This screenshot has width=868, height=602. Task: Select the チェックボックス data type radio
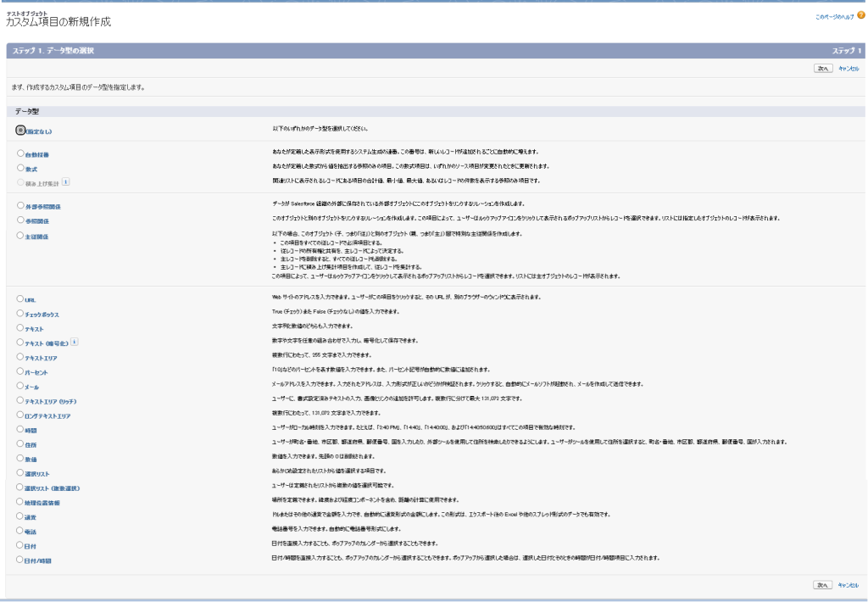20,314
